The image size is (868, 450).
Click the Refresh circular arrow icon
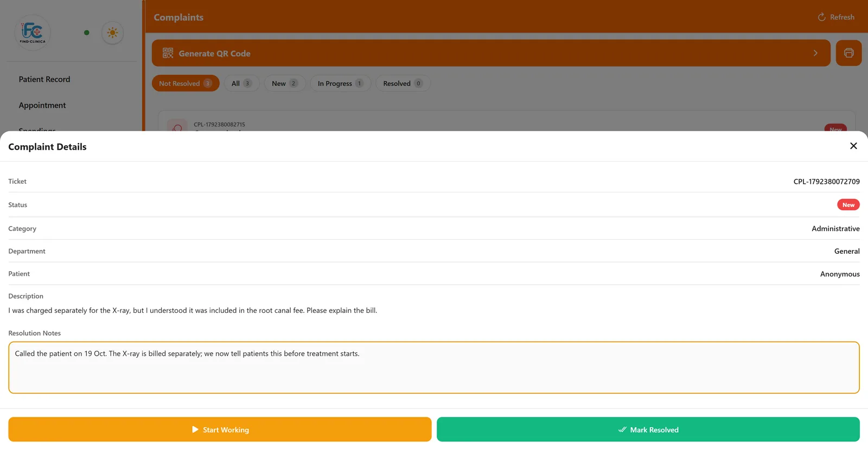(821, 17)
